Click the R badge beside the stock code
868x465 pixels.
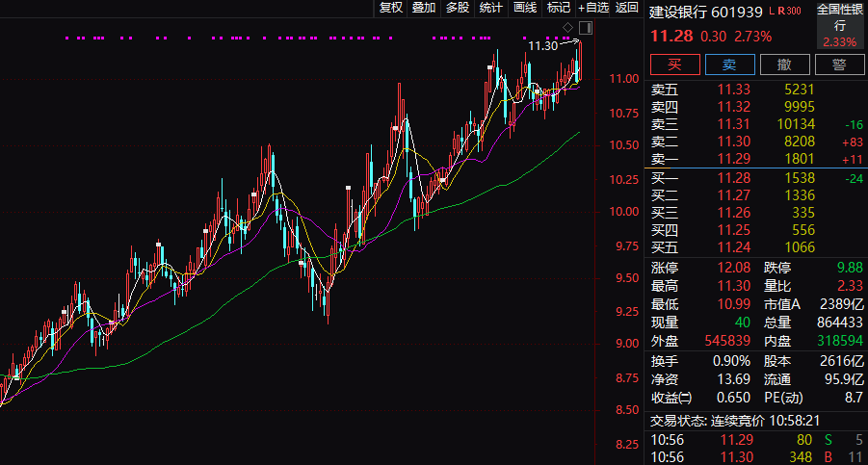tap(781, 11)
